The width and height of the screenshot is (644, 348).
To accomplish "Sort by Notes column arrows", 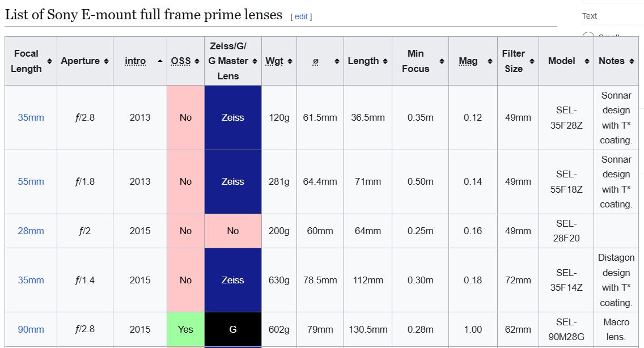I will [632, 61].
